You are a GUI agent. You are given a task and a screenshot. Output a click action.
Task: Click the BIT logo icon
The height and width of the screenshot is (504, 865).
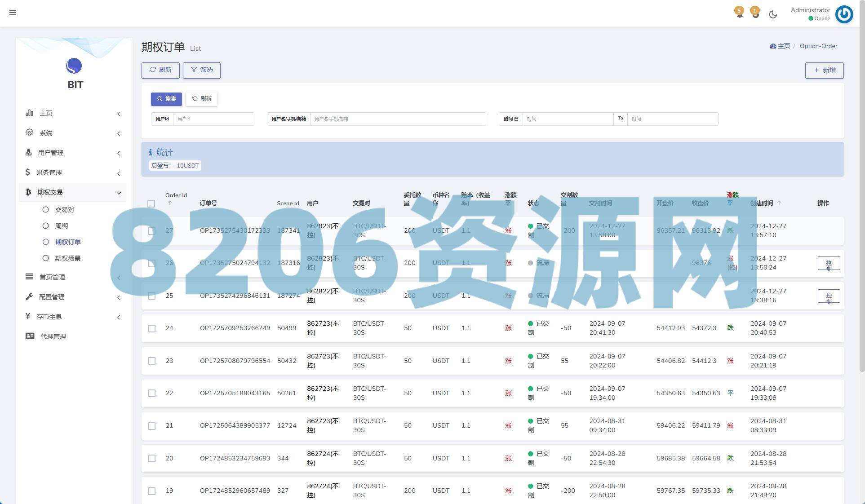(x=74, y=66)
